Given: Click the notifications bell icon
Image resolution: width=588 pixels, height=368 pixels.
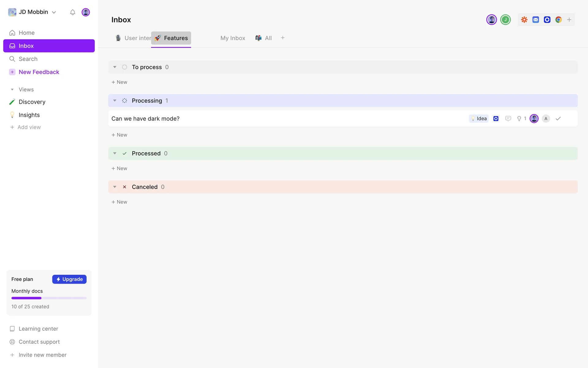Looking at the screenshot, I should (73, 12).
